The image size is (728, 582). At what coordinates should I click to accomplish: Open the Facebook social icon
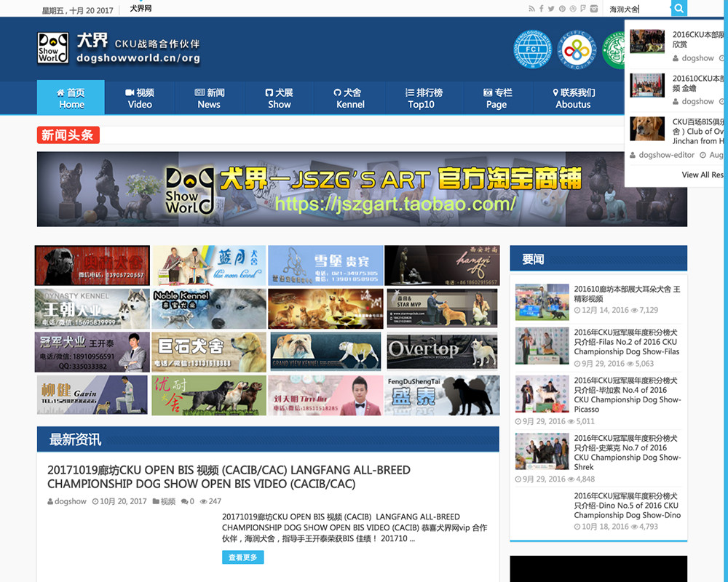(x=541, y=9)
